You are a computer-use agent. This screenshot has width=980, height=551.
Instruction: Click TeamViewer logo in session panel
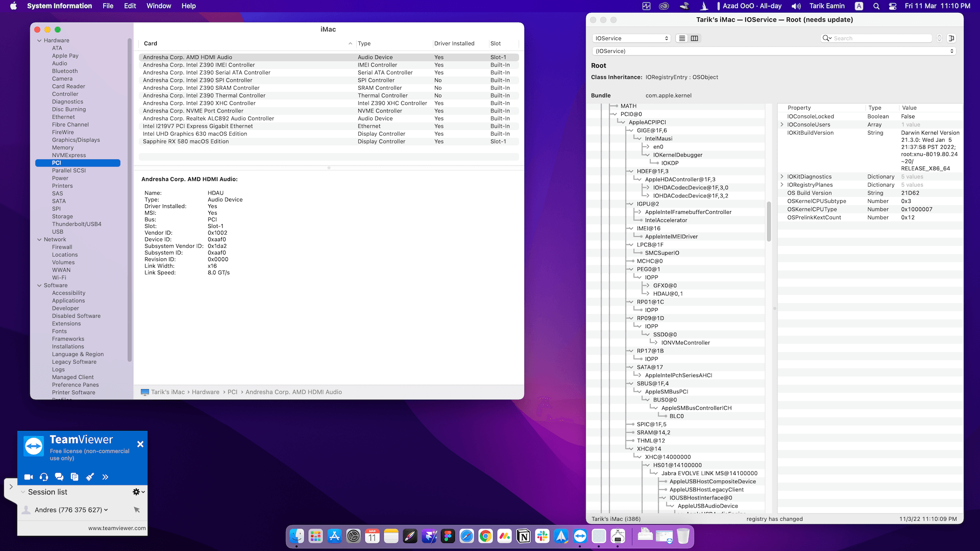click(34, 446)
